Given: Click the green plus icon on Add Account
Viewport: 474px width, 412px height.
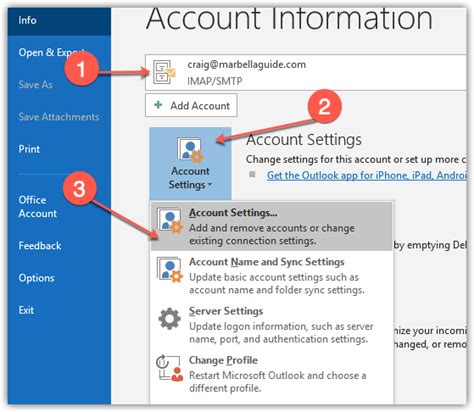Looking at the screenshot, I should point(158,105).
